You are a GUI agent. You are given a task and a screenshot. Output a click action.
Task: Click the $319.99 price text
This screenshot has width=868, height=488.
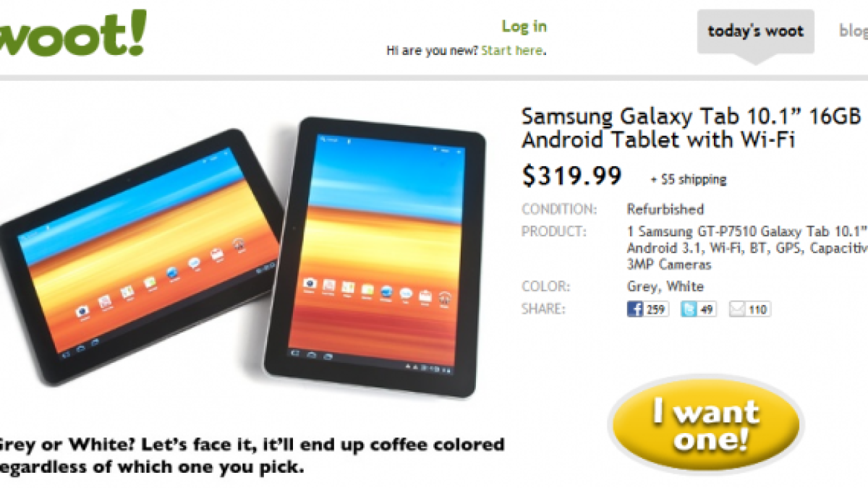click(x=571, y=176)
